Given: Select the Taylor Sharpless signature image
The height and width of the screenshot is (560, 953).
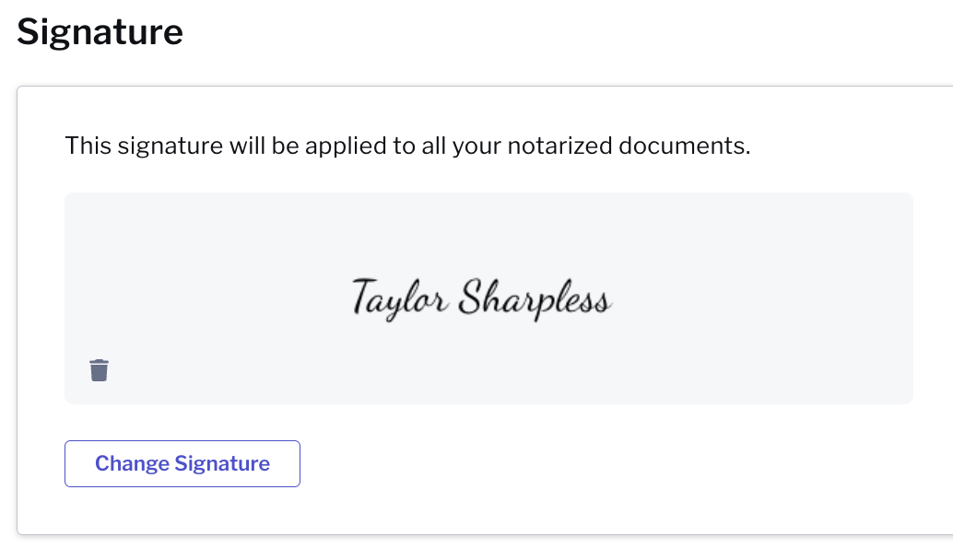Looking at the screenshot, I should point(481,298).
